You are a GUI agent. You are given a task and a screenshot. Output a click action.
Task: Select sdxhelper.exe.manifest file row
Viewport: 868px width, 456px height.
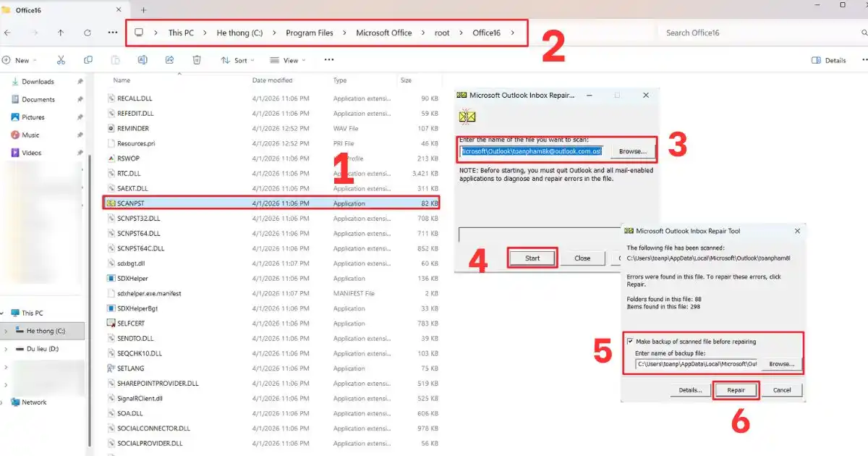pyautogui.click(x=272, y=294)
